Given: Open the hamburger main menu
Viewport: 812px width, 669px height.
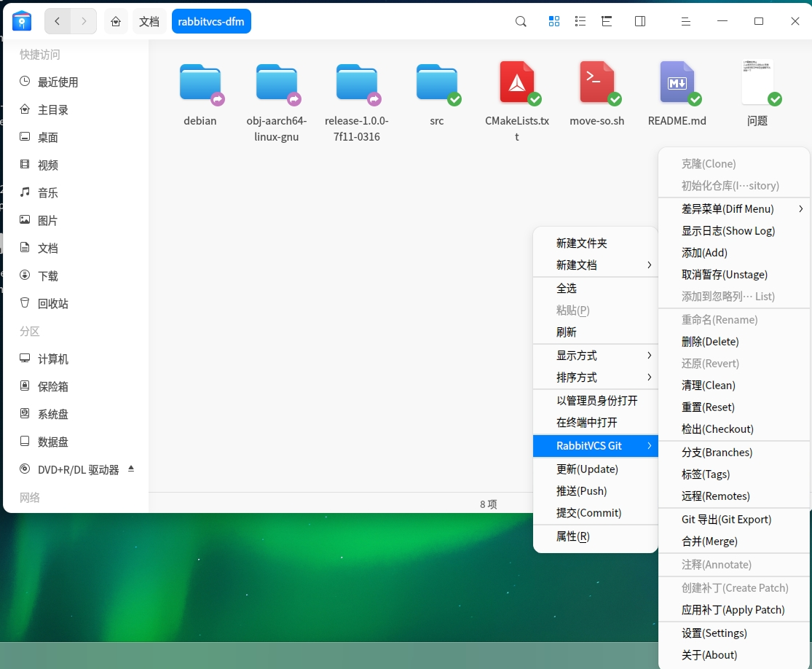Looking at the screenshot, I should pos(685,21).
